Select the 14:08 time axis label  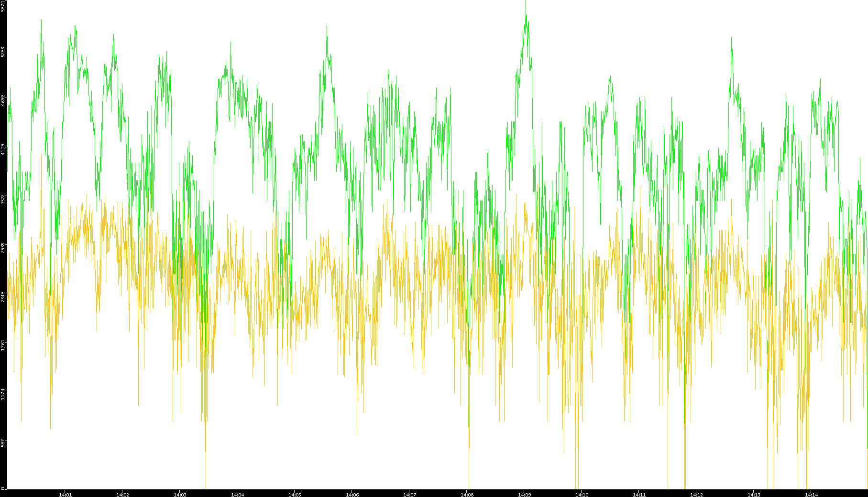click(467, 494)
